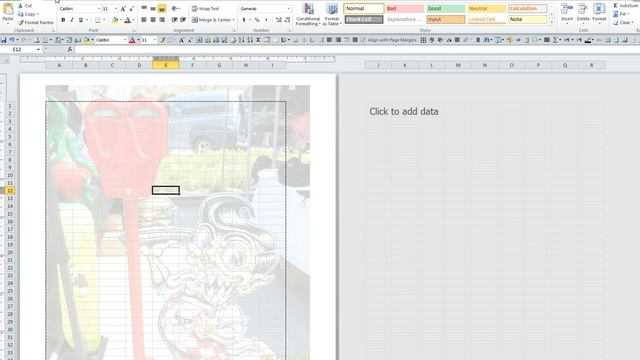Select row 12 header
The image size is (640, 360).
(x=10, y=191)
